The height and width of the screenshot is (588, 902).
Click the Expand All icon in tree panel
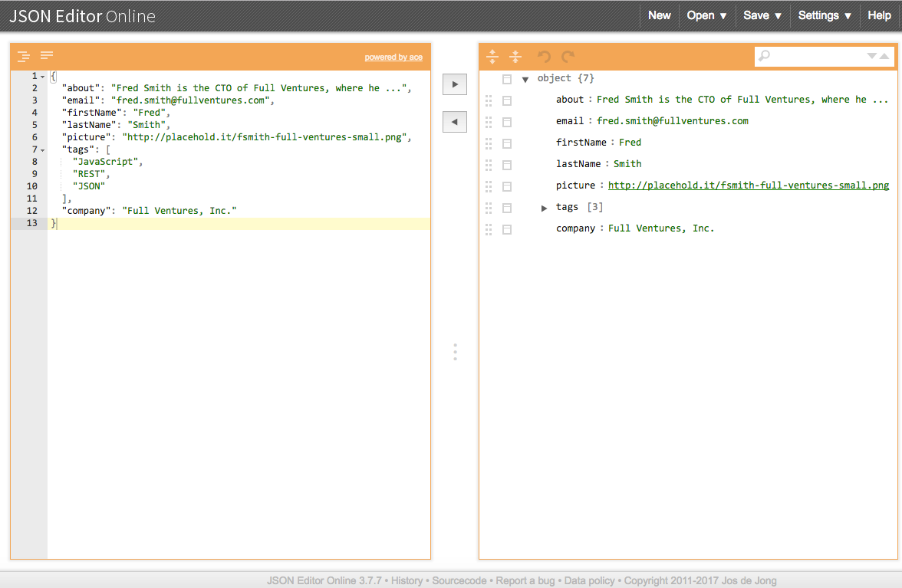pos(492,56)
